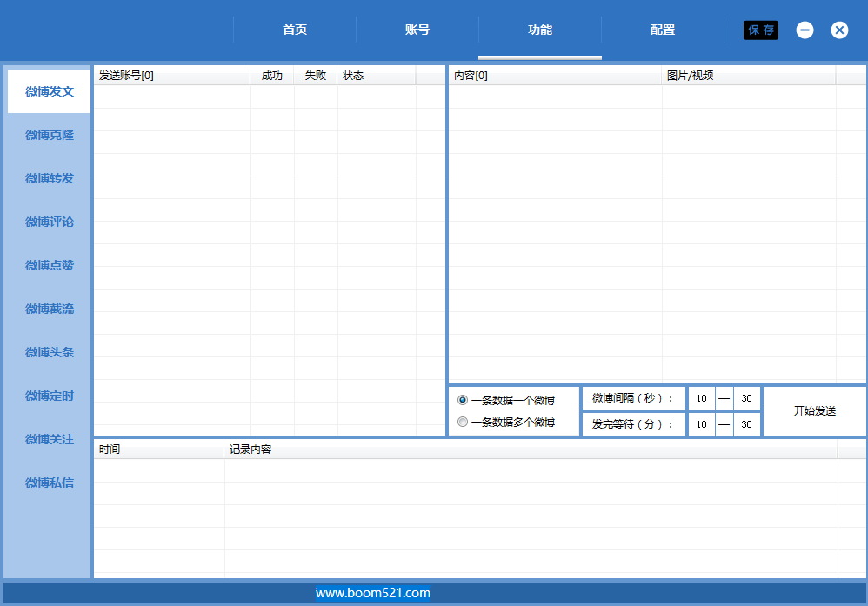Close the application with the X icon
This screenshot has height=606, width=868.
point(839,30)
